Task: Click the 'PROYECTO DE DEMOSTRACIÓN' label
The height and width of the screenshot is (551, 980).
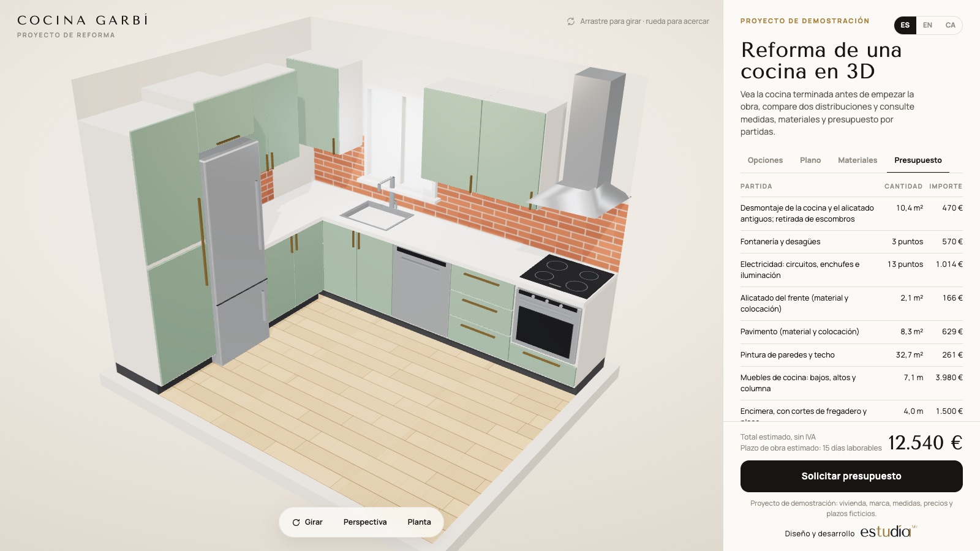Action: 805,21
